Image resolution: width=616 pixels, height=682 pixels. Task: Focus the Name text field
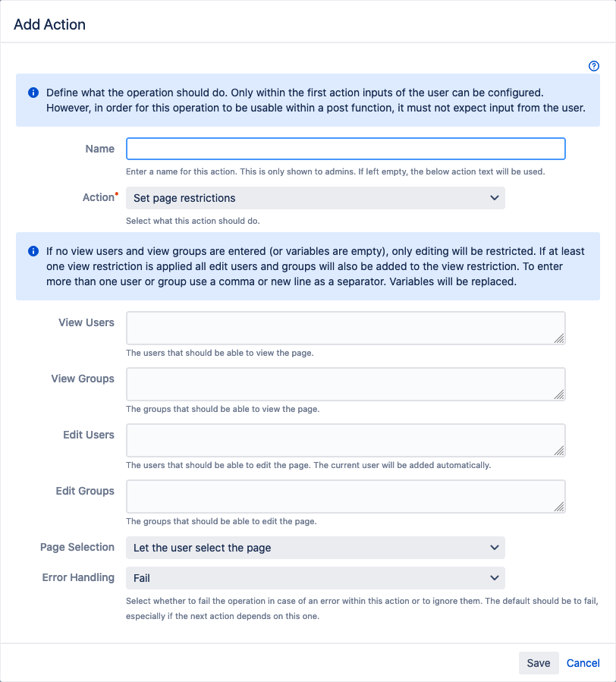pyautogui.click(x=345, y=149)
